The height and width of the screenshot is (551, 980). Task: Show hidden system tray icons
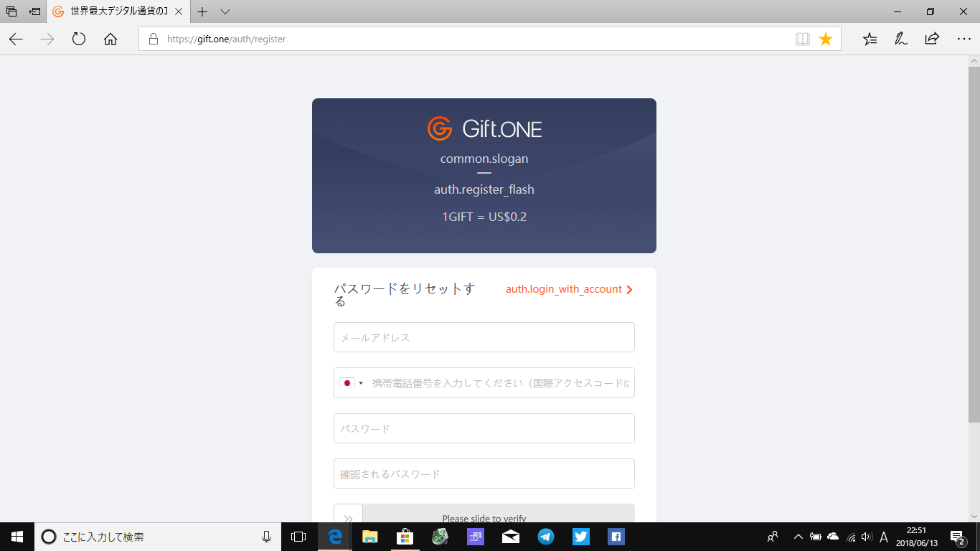(x=798, y=537)
